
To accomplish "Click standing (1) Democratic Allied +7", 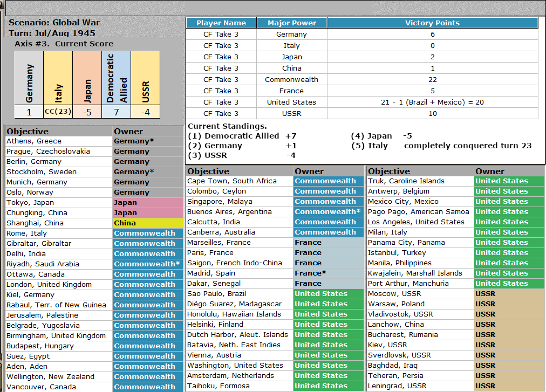I will tap(242, 136).
